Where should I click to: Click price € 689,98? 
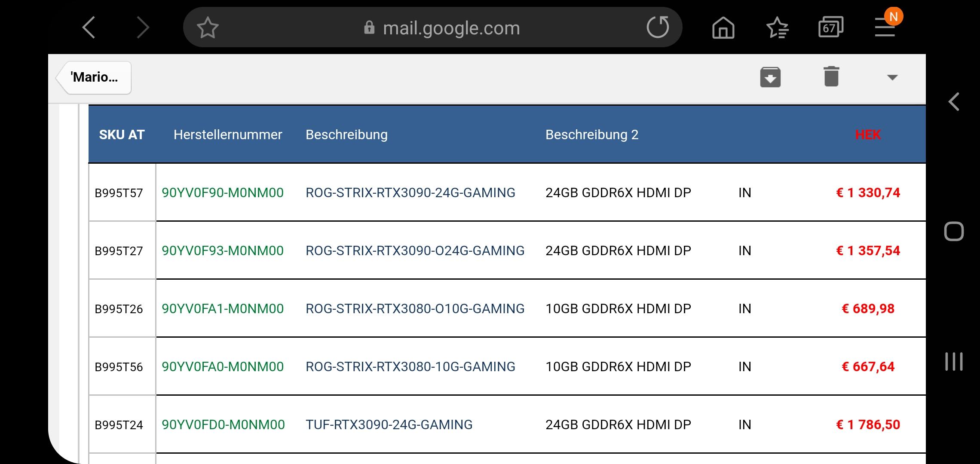point(868,309)
